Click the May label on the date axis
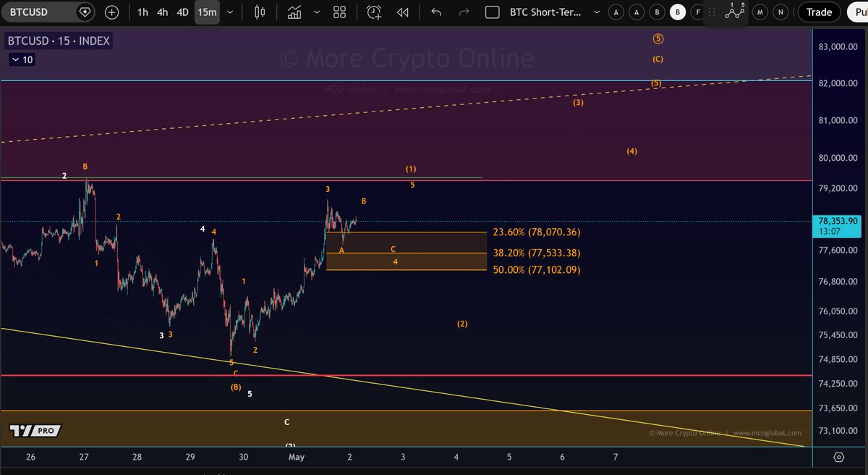Viewport: 868px width, 475px height. pos(298,457)
